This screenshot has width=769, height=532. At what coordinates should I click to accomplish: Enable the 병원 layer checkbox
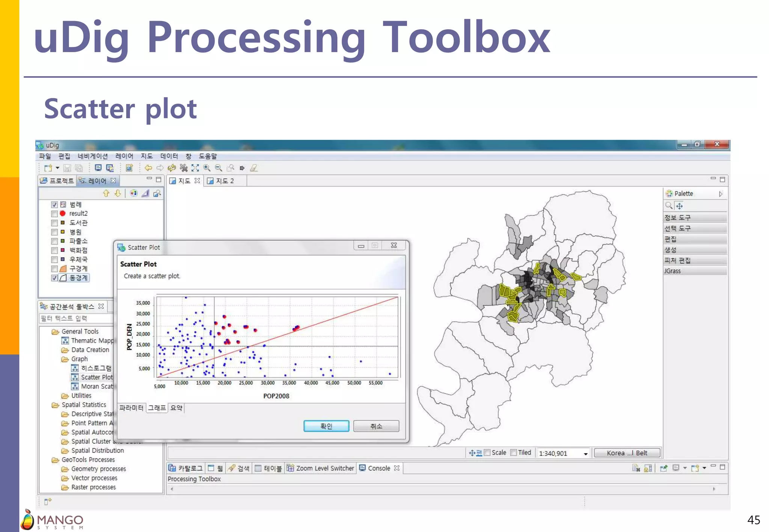(54, 232)
